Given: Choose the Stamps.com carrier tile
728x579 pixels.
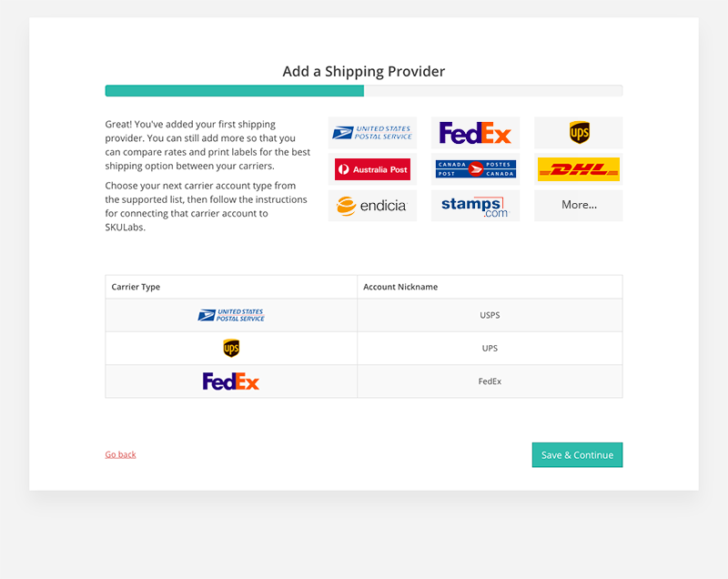Looking at the screenshot, I should click(475, 206).
